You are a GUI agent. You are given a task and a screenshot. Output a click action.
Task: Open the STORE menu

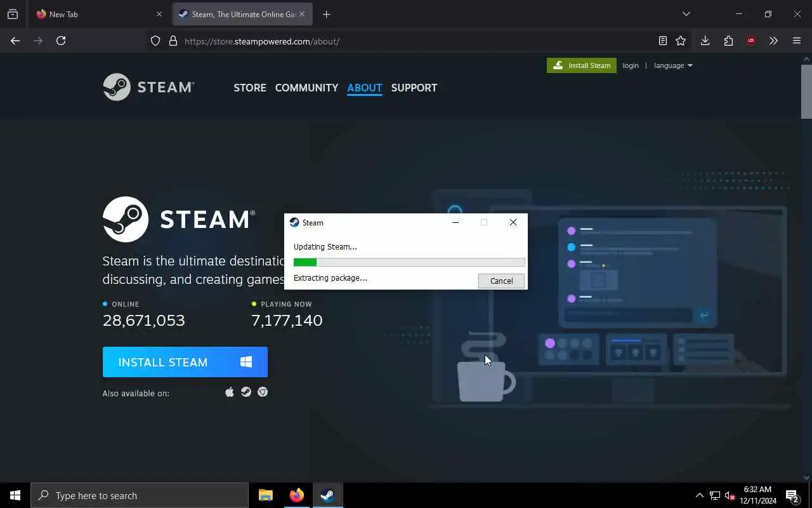click(250, 88)
